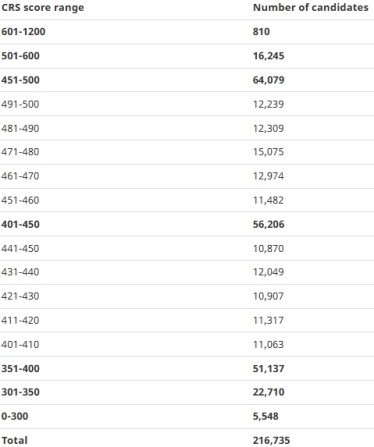Select the 501-600 score range cell

tap(20, 56)
